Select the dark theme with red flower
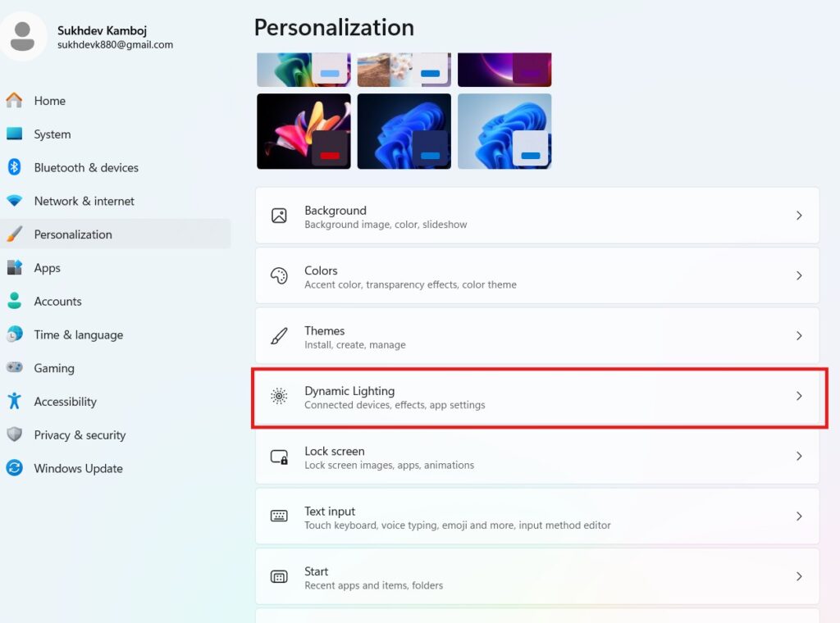This screenshot has height=623, width=840. (x=304, y=131)
